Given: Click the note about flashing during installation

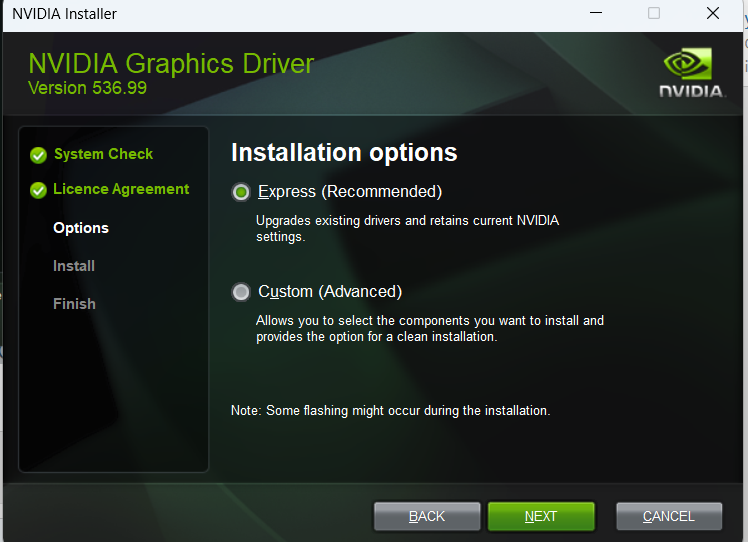Looking at the screenshot, I should click(391, 410).
